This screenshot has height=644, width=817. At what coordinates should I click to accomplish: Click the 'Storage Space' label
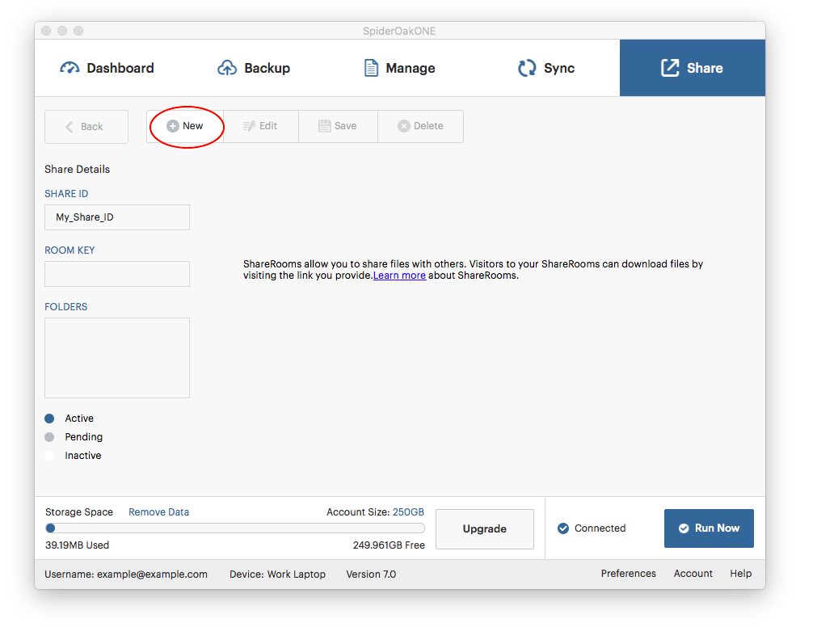pos(79,512)
